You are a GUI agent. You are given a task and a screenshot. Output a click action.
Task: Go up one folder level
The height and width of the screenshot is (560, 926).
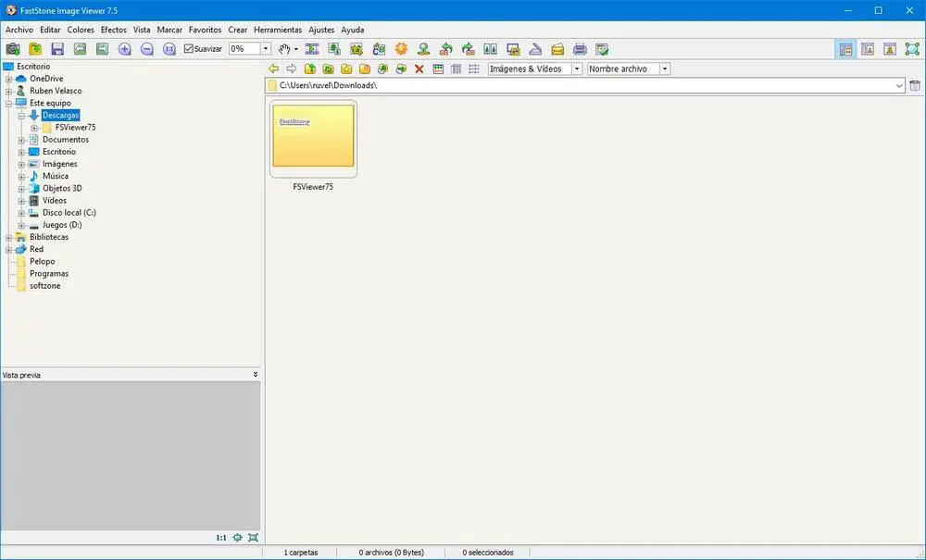pyautogui.click(x=310, y=69)
